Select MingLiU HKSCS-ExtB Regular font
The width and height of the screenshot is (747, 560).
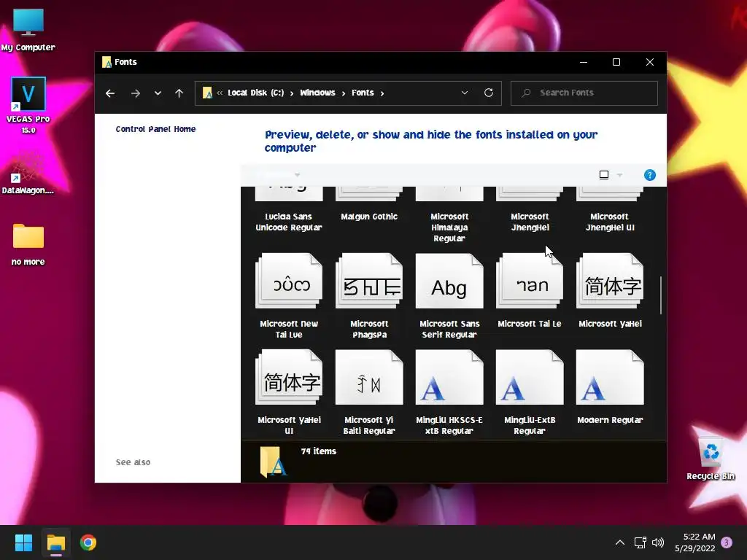pos(449,392)
